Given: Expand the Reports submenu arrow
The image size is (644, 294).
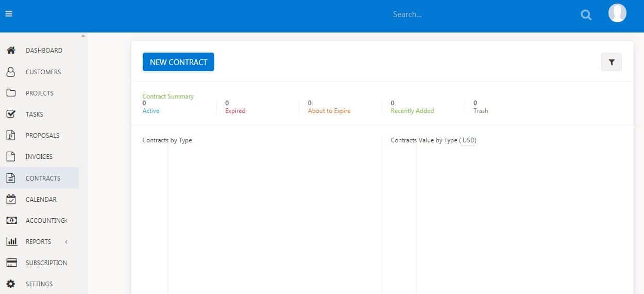Looking at the screenshot, I should pyautogui.click(x=66, y=241).
